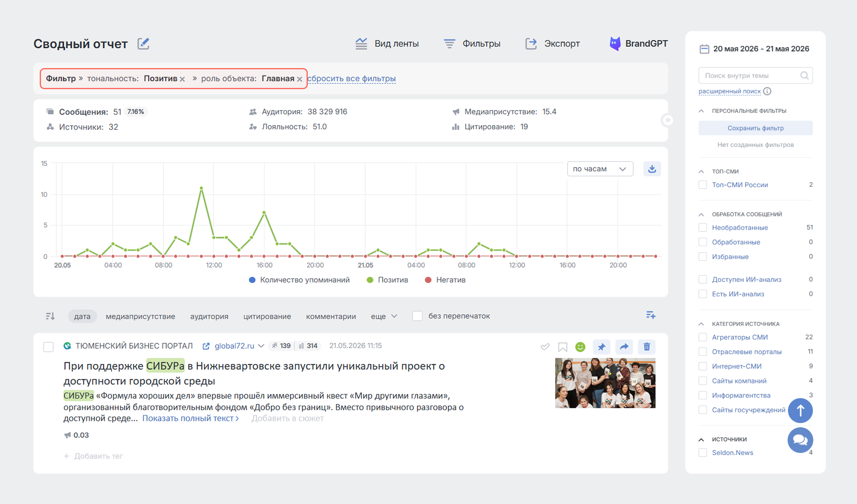Toggle Количество упоминаний legend series
Image resolution: width=857 pixels, height=504 pixels.
[x=299, y=280]
